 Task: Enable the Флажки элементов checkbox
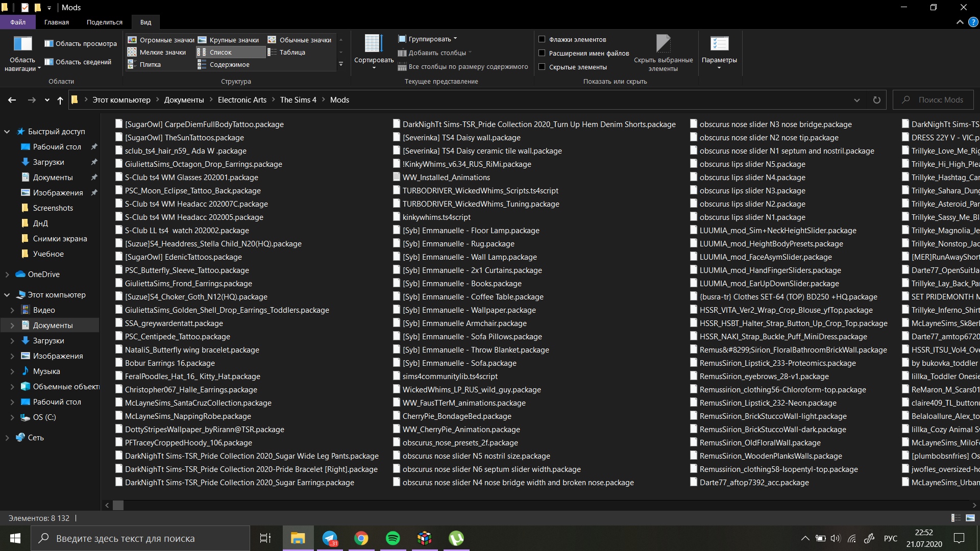[542, 39]
